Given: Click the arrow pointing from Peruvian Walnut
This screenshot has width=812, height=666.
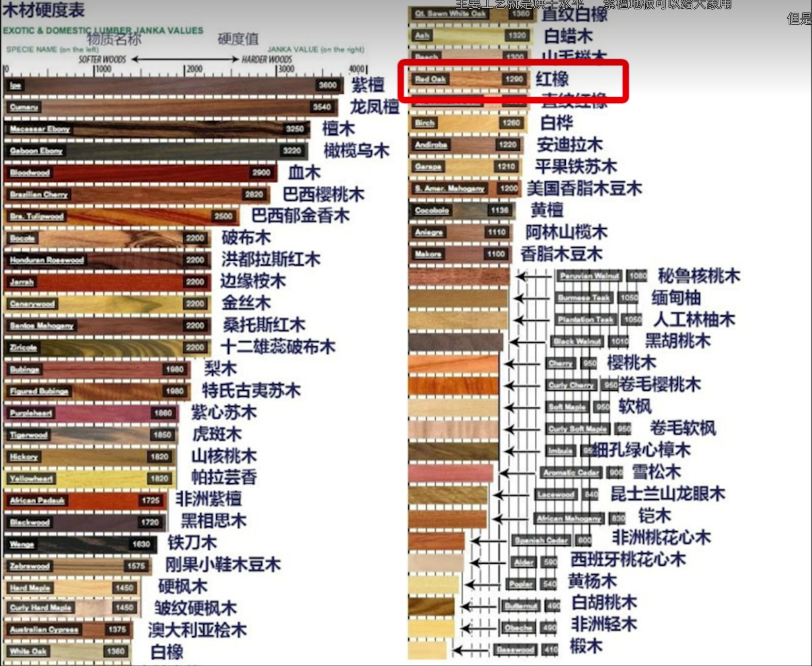Looking at the screenshot, I should click(x=534, y=277).
